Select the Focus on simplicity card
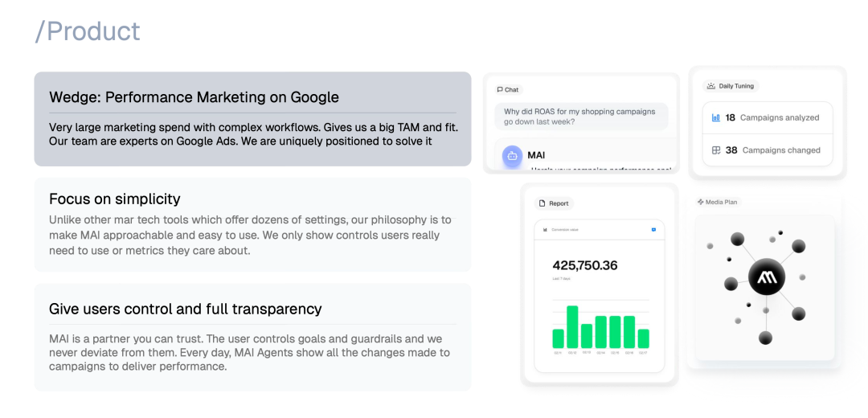Screen dimensions: 868x418 (252, 224)
